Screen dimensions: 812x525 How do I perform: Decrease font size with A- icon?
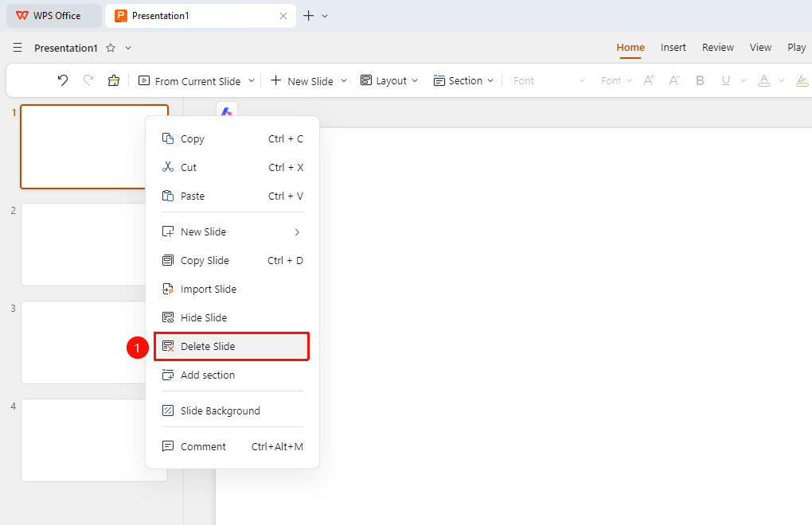[674, 80]
